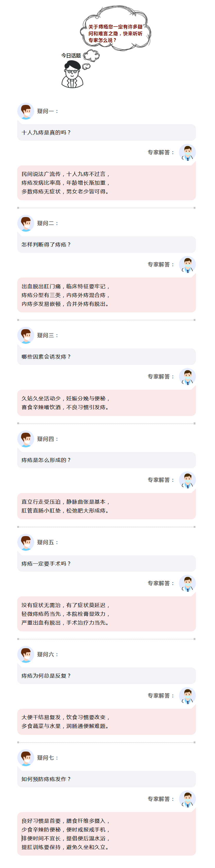Image resolution: width=215 pixels, height=868 pixels.
Task: Click the answer starting 久站久坐活动少
Action: click(x=106, y=403)
